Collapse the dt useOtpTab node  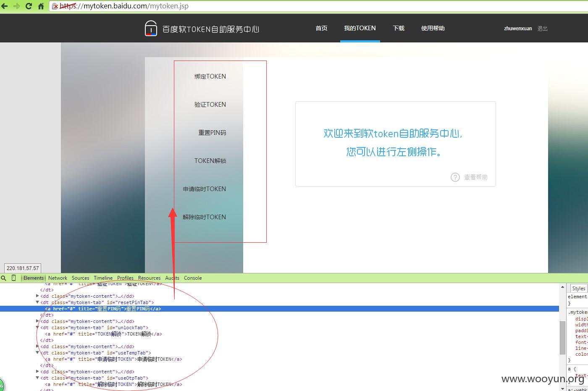click(37, 378)
